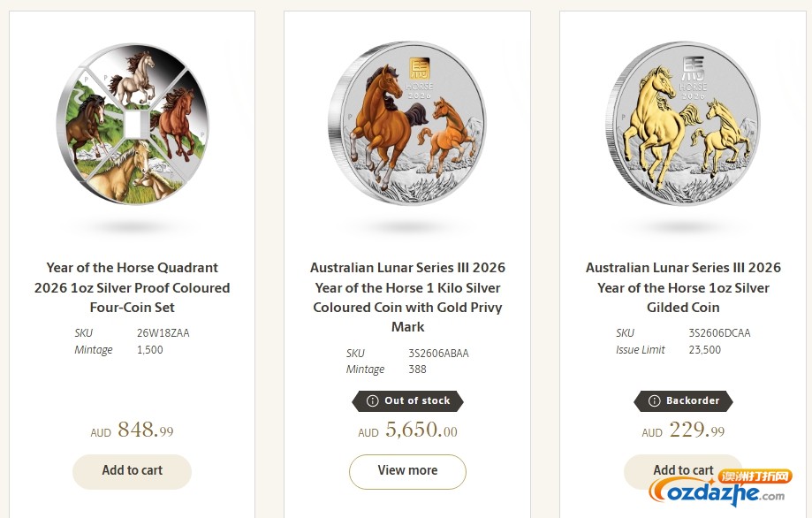Select the SKU 3S2606ABAA text

pyautogui.click(x=439, y=353)
